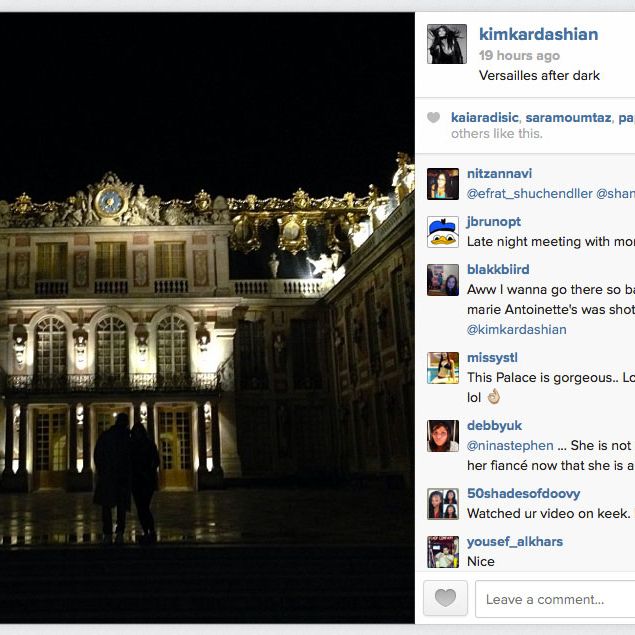Click the missystl username link

(492, 358)
